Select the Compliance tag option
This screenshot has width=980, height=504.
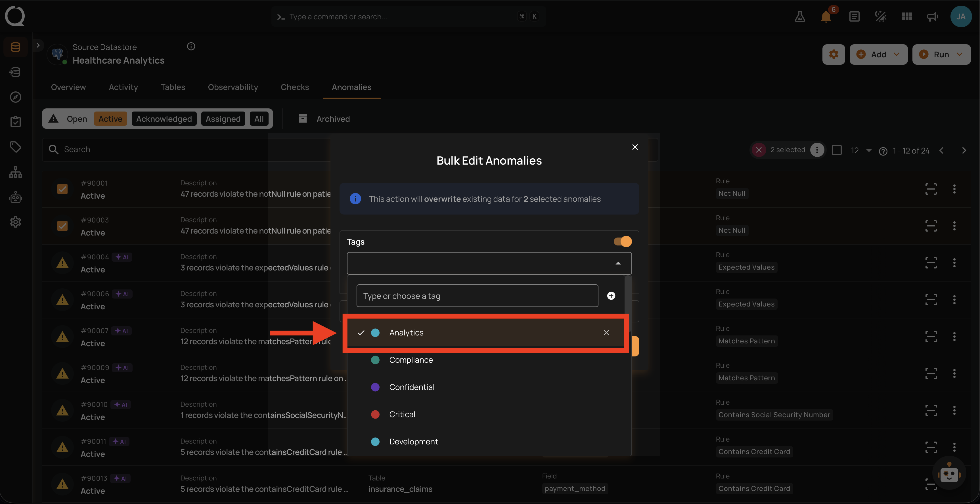tap(485, 360)
